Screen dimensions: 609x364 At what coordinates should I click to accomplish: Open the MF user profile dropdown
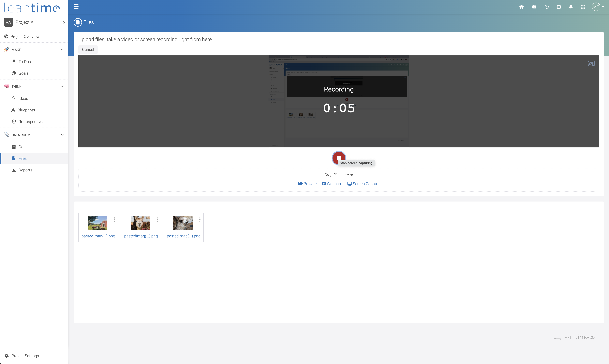point(598,7)
